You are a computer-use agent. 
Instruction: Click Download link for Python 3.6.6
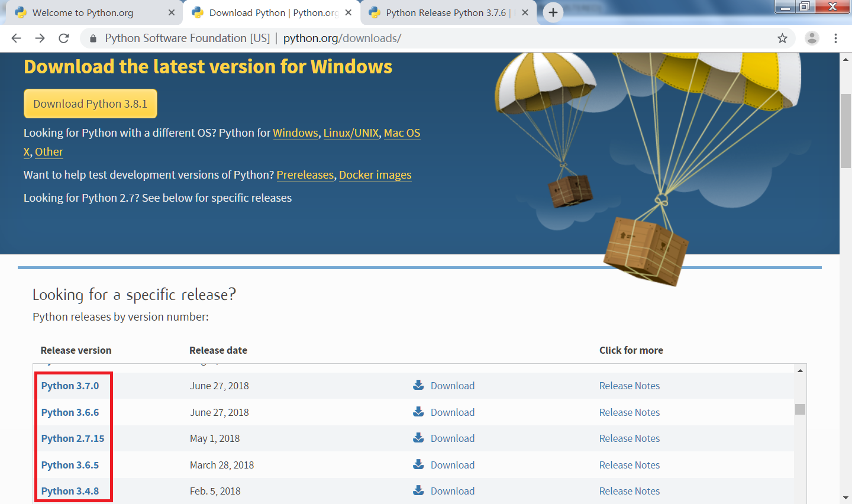coord(453,412)
